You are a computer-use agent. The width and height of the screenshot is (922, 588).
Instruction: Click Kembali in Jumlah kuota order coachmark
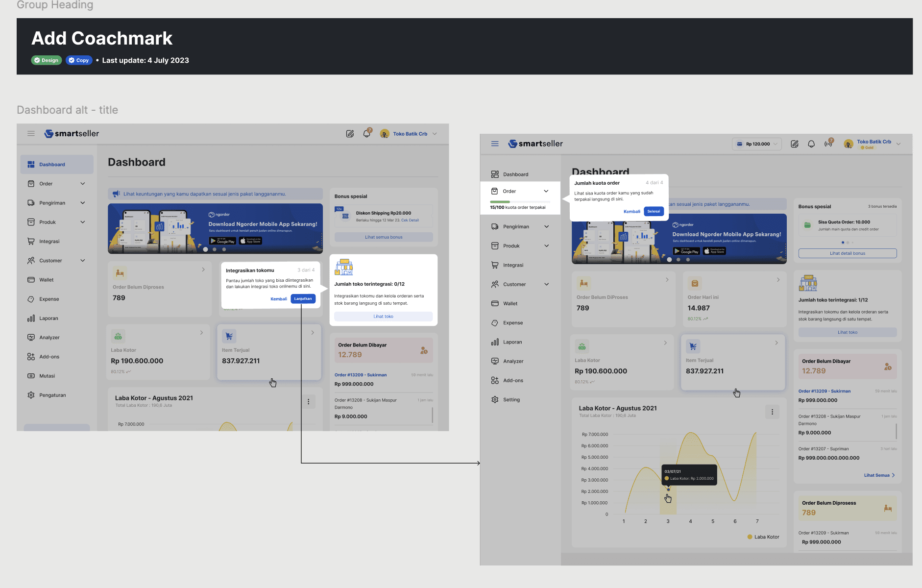pos(632,212)
